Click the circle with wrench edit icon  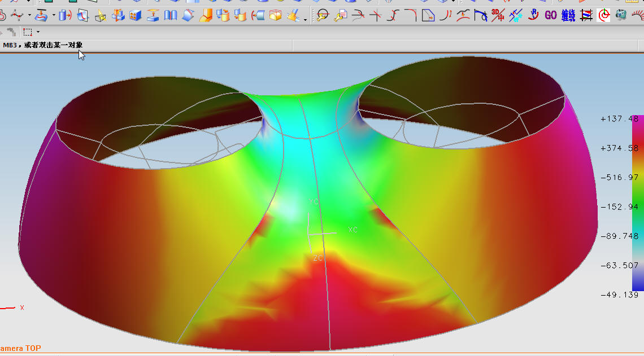point(323,16)
